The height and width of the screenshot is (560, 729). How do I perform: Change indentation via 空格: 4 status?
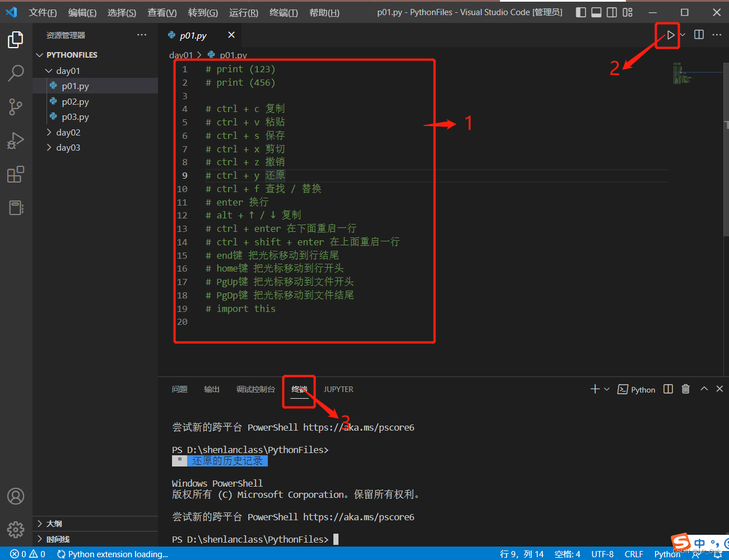pyautogui.click(x=567, y=554)
